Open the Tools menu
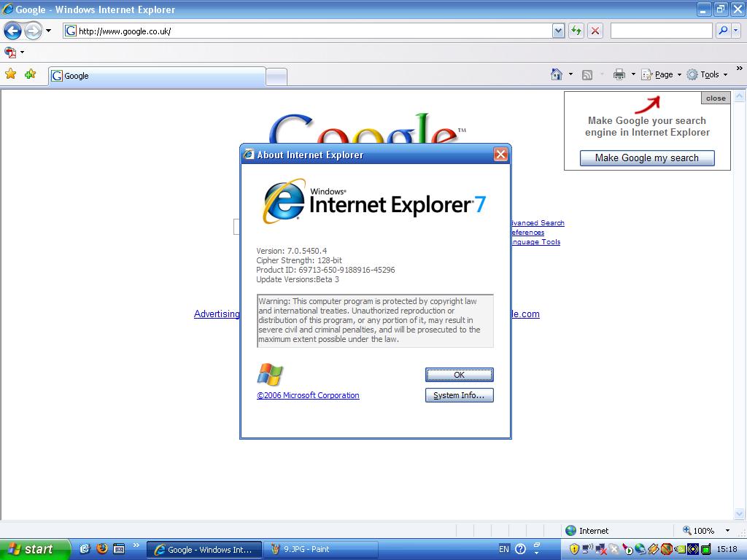This screenshot has width=747, height=560. click(x=707, y=74)
